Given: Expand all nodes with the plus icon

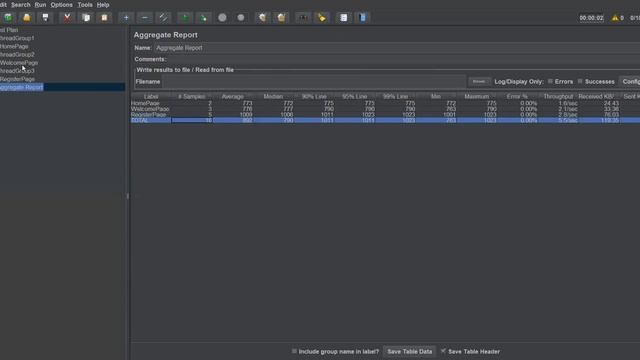Looking at the screenshot, I should pos(126,18).
